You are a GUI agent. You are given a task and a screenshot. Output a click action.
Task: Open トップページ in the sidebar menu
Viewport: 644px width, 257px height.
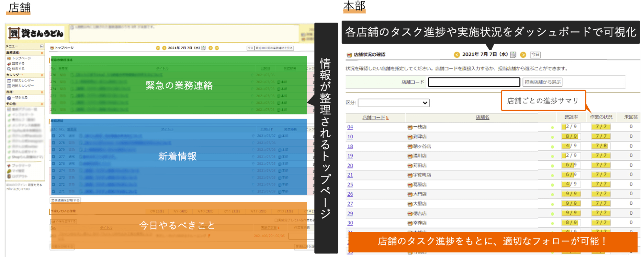(21, 58)
